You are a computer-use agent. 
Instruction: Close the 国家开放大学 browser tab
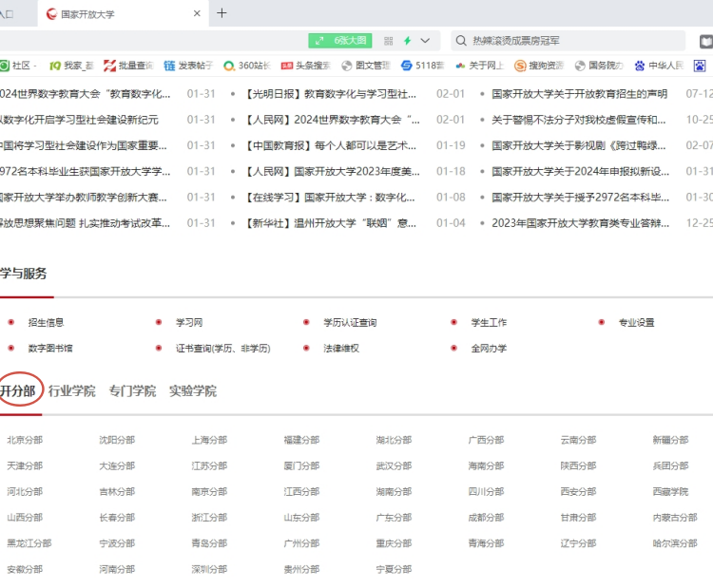click(x=197, y=13)
